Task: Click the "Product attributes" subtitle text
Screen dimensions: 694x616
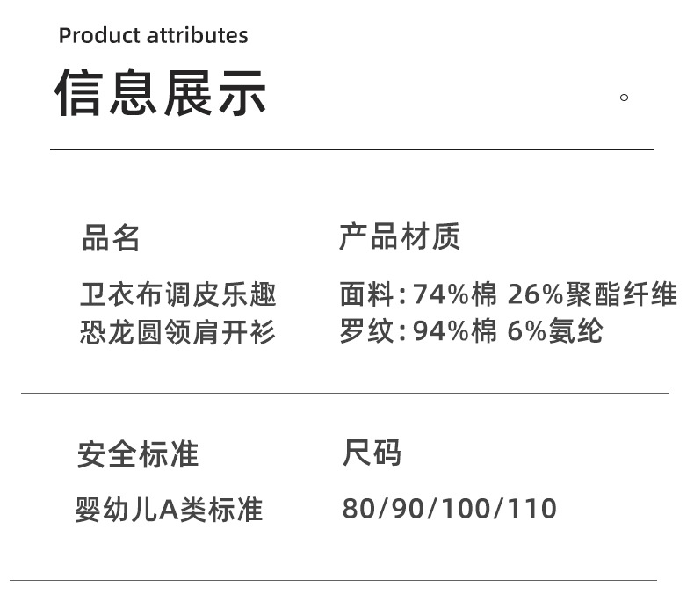Action: 153,36
